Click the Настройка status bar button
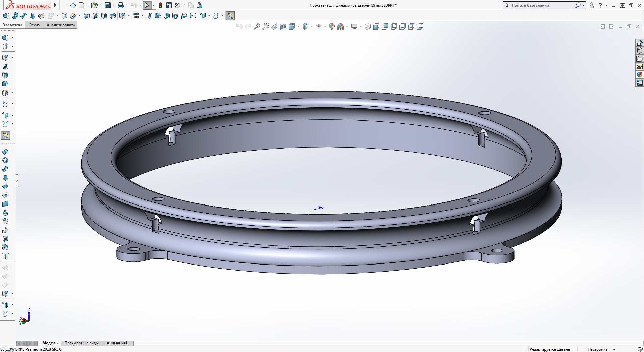644x352 pixels. click(x=597, y=349)
